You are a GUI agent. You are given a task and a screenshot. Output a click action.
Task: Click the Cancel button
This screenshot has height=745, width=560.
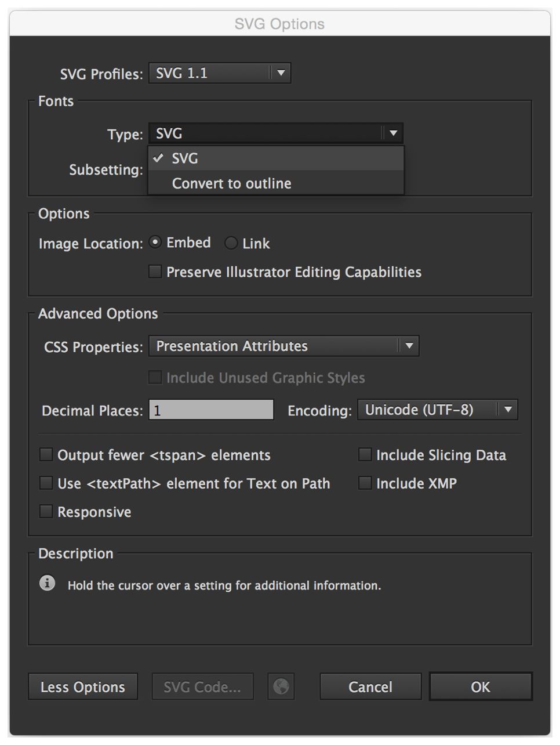coord(370,687)
